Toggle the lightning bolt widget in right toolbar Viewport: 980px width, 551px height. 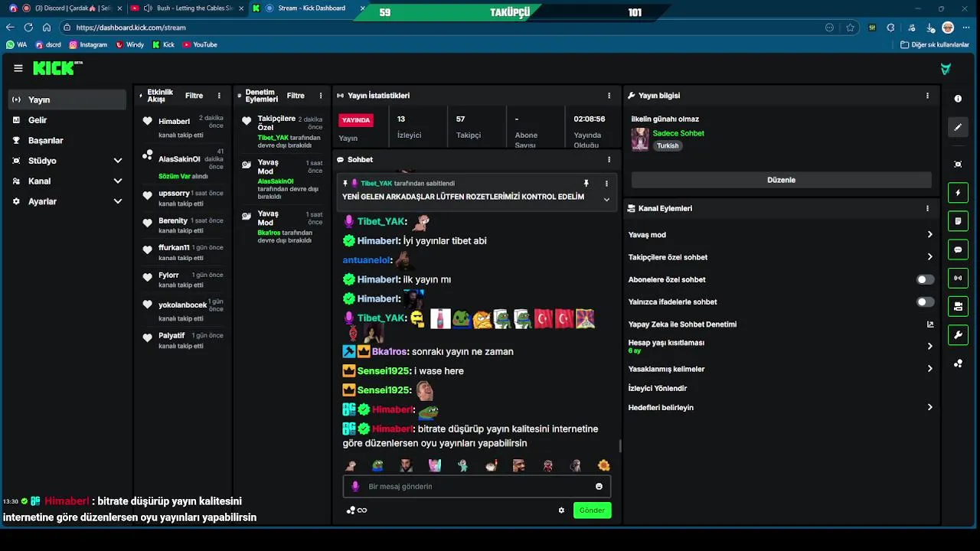pos(958,193)
